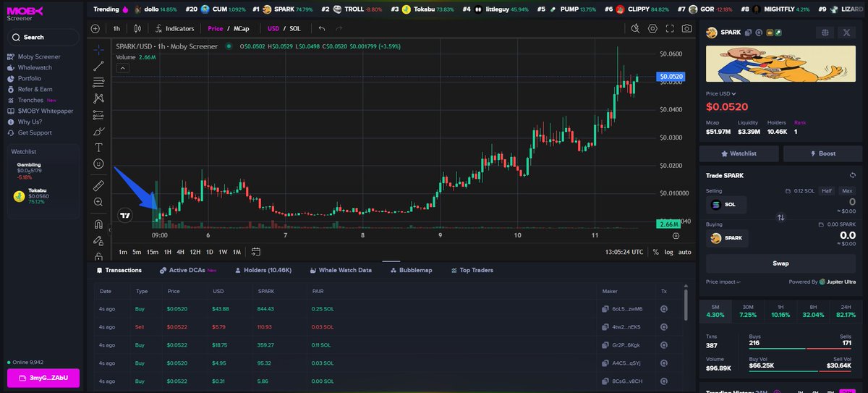The image size is (868, 393).
Task: Open SPARK's X profile link
Action: [847, 33]
